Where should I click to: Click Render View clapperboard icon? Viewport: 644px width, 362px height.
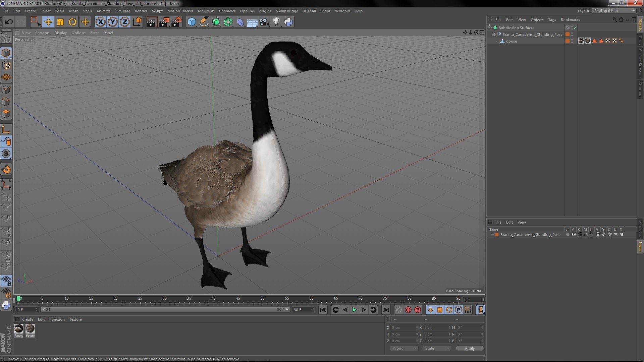point(152,22)
